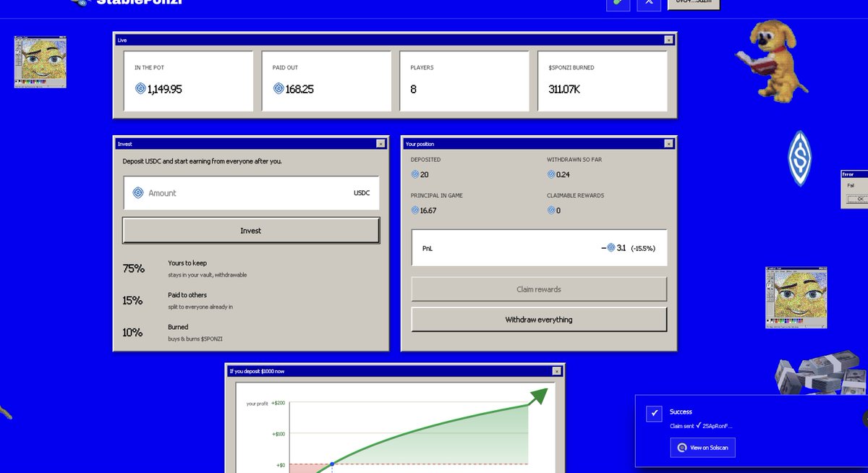Click the coin icon in the PnL row
This screenshot has height=473, width=868.
611,247
